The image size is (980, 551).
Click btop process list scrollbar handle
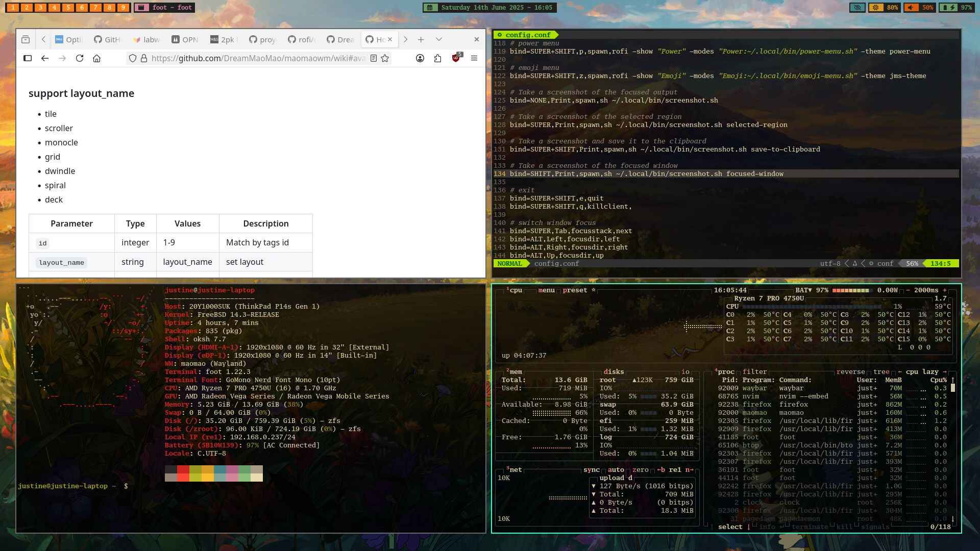click(x=952, y=388)
